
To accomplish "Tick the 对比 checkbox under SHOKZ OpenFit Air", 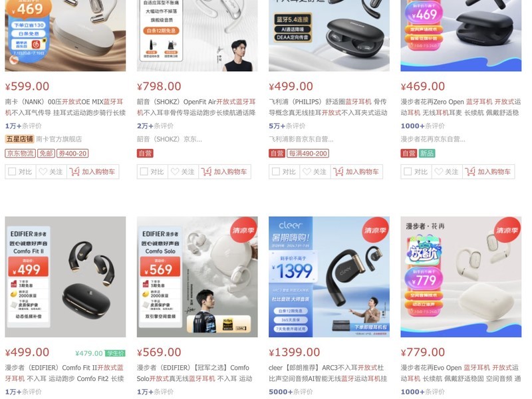I will pos(144,172).
